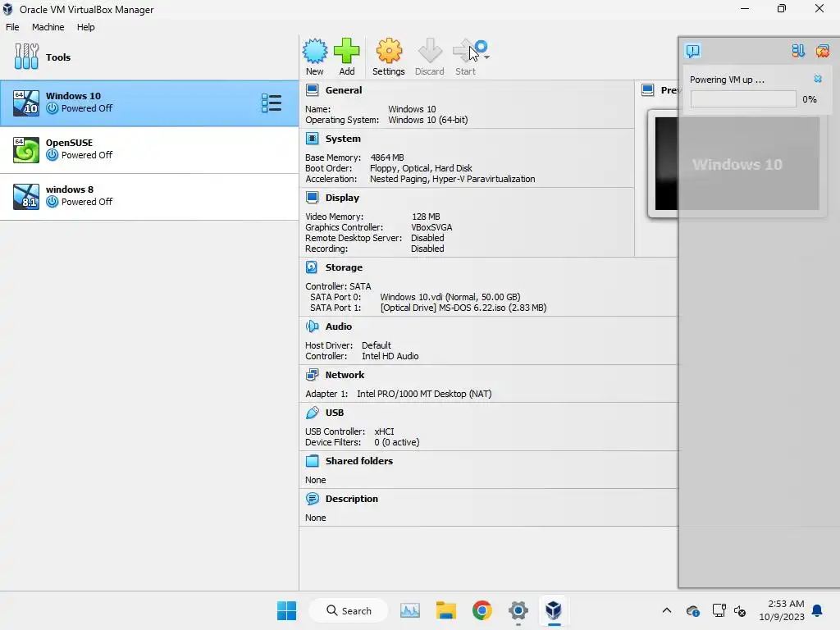Screen dimensions: 840x630
Task: Click Windows 10.vdi SATA Port 0 entry
Action: 450,297
